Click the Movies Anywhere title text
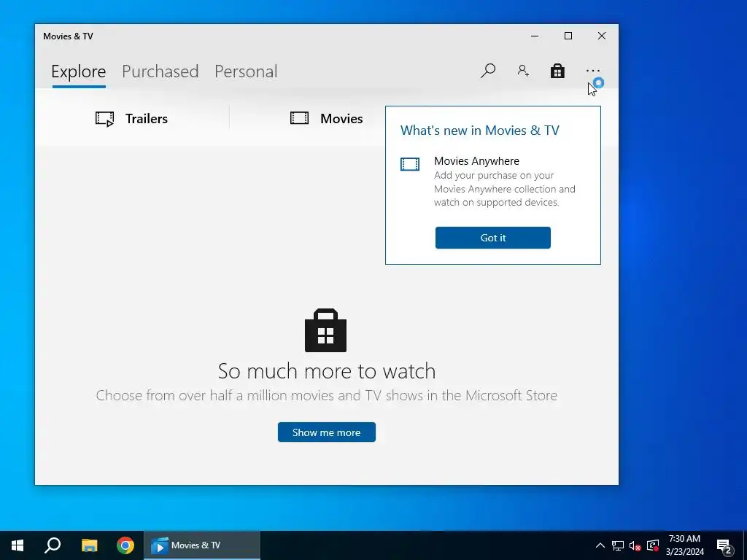 [x=477, y=161]
